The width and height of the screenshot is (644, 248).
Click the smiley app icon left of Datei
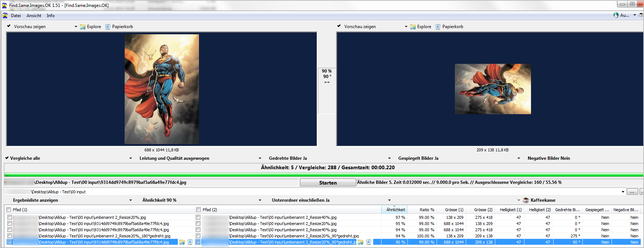[x=5, y=15]
